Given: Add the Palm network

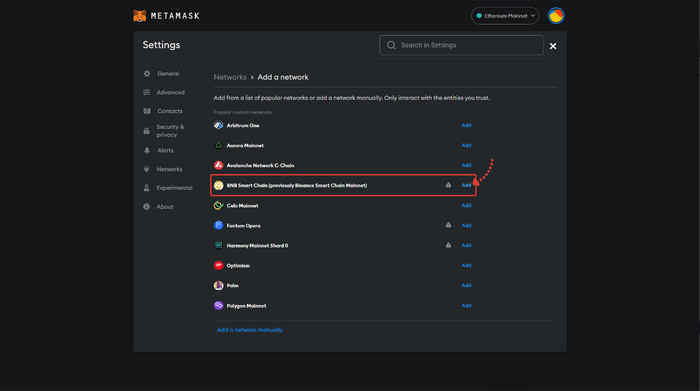Looking at the screenshot, I should (x=466, y=285).
